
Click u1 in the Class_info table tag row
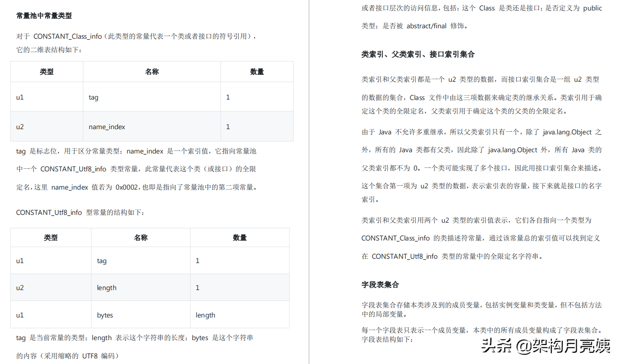20,97
